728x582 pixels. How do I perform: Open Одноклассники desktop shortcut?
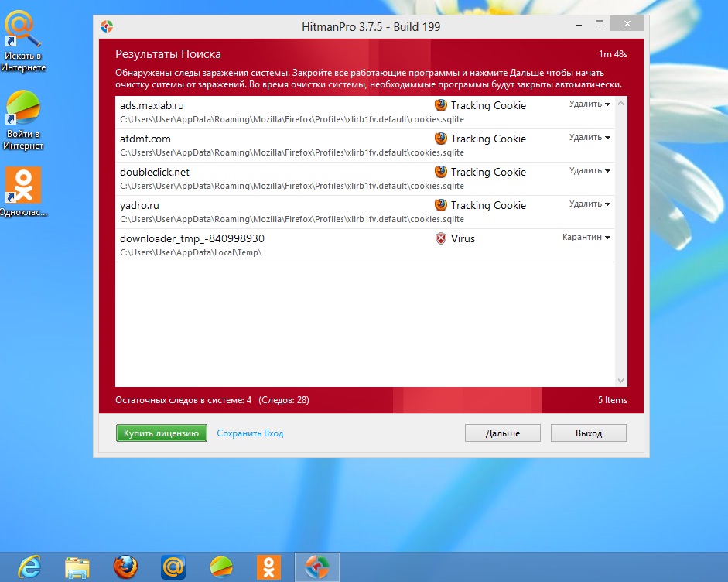[23, 192]
